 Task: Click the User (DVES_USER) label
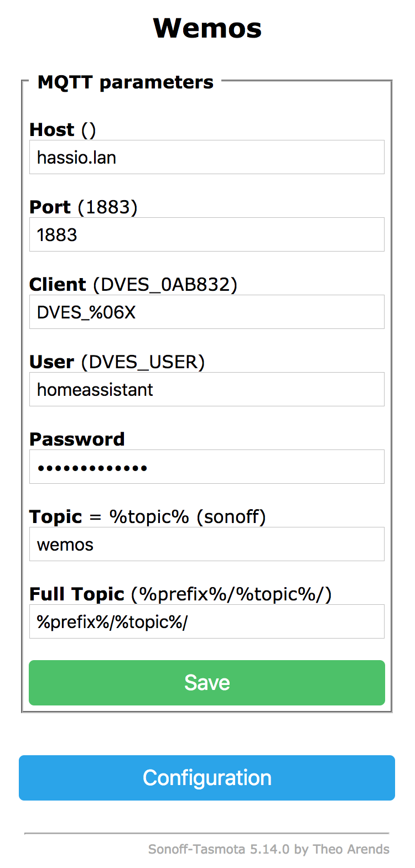117,362
